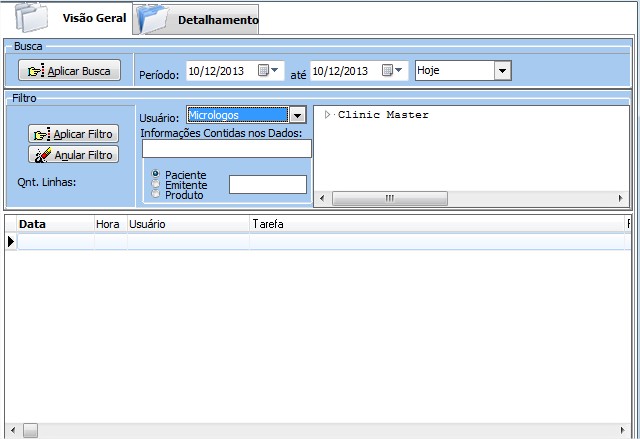
Task: Expand the Clinic Master tree node
Action: pyautogui.click(x=327, y=115)
